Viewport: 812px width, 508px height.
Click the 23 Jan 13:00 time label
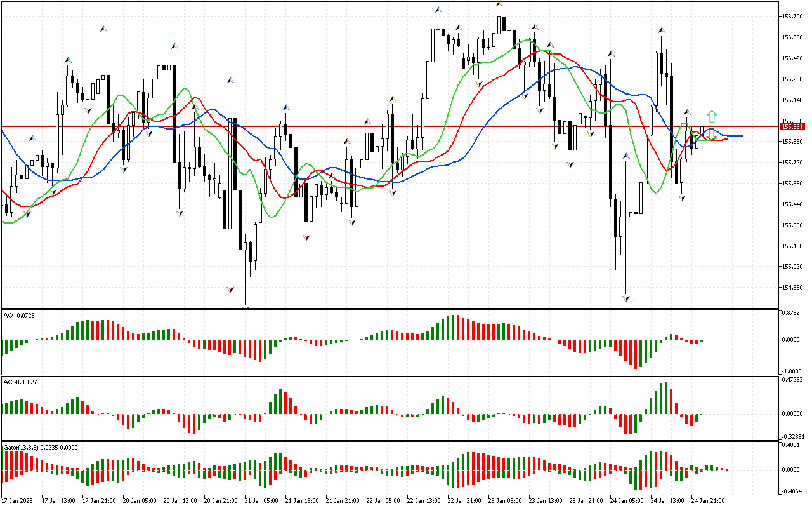[544, 501]
